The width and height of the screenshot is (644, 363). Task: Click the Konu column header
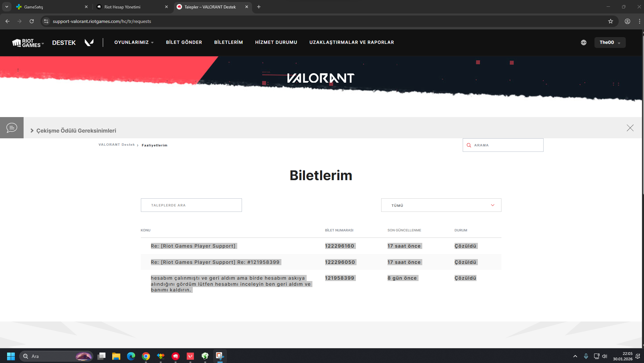coord(146,230)
